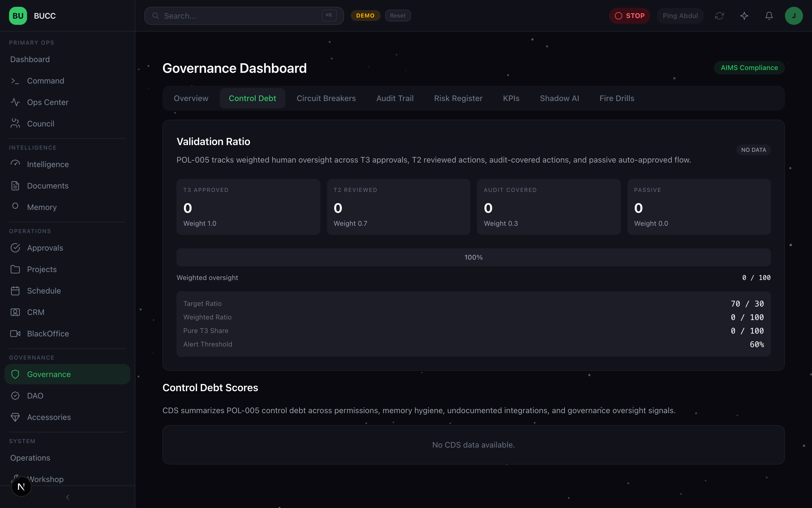Click the Governance shield icon

[x=15, y=374]
